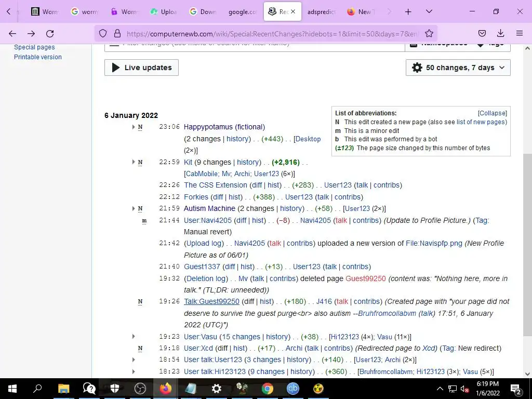532x399 pixels.
Task: Open the Deletion log link
Action: (x=206, y=278)
